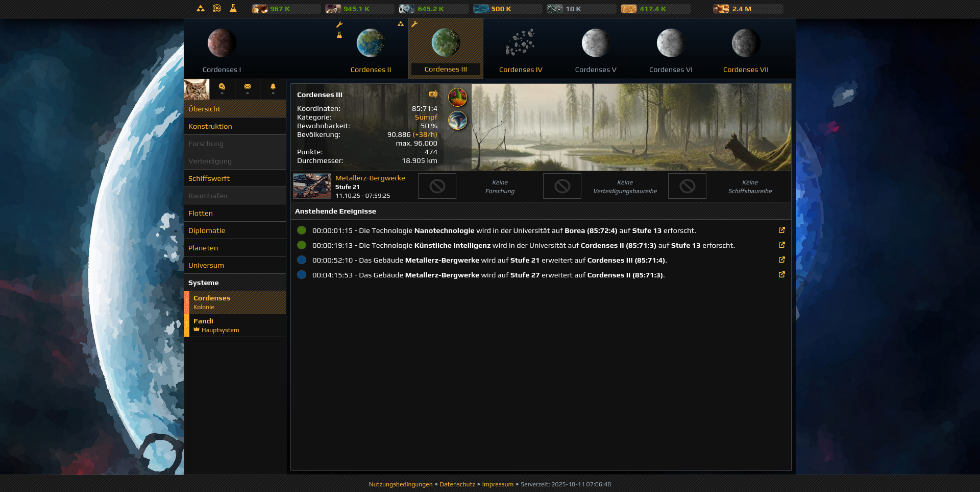Viewport: 980px width, 492px height.
Task: Open chat via the speech bubble icon
Action: pos(222,87)
